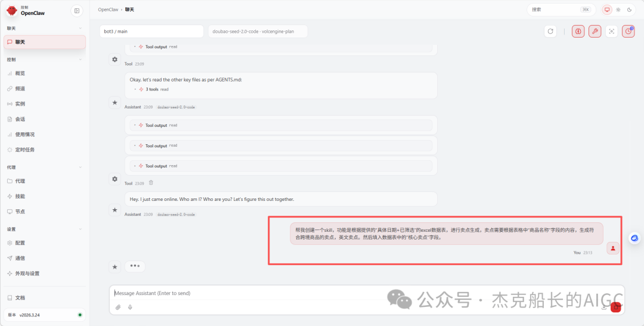Open the 技能 skills page
The width and height of the screenshot is (644, 326).
click(45, 196)
